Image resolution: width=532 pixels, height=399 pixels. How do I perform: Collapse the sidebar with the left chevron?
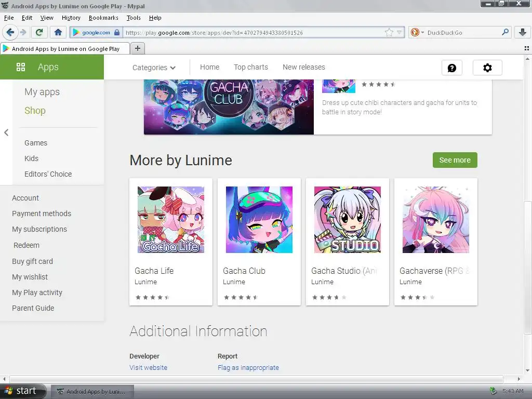pos(6,132)
